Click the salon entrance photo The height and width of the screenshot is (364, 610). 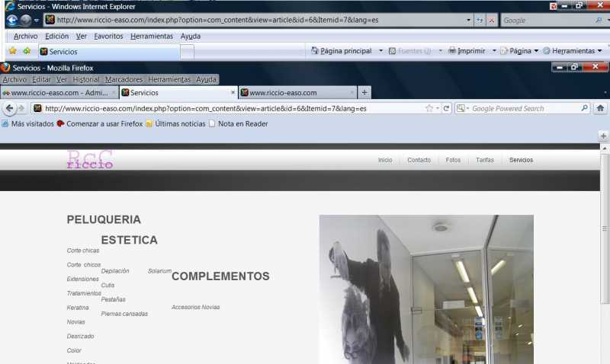(426, 289)
